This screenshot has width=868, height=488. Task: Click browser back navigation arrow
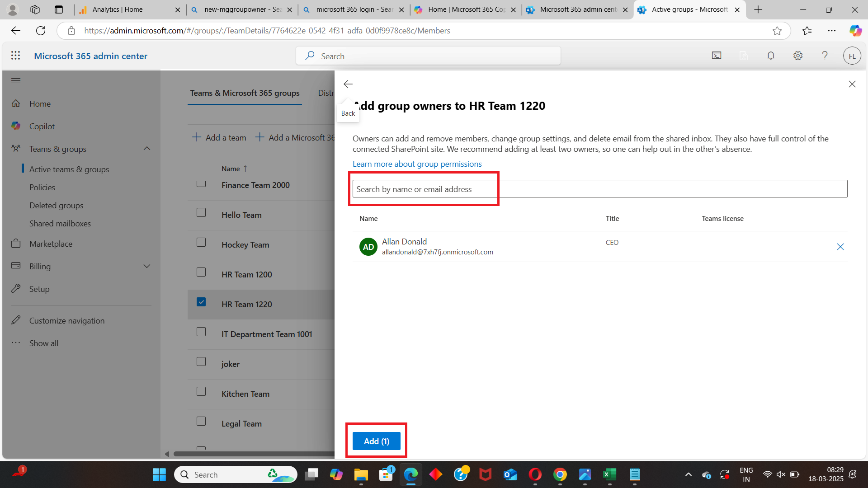click(x=16, y=31)
